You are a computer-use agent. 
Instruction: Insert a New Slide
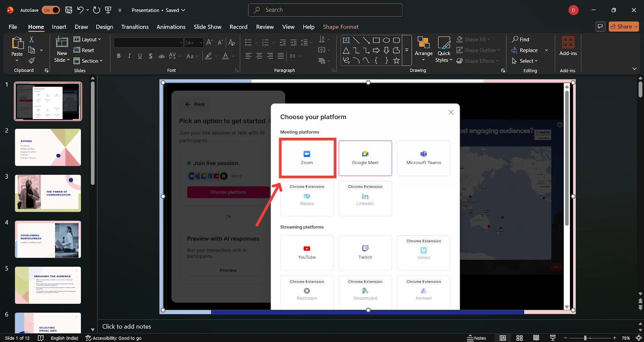[x=62, y=49]
